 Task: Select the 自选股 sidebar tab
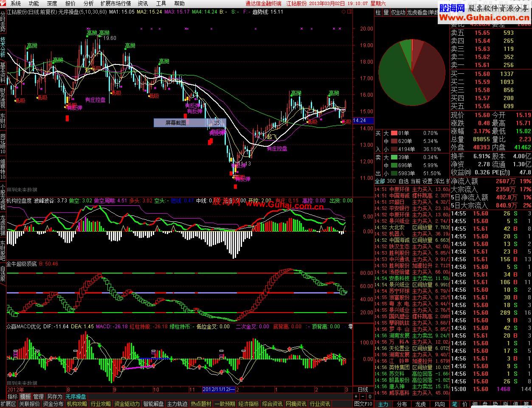(x=3, y=274)
